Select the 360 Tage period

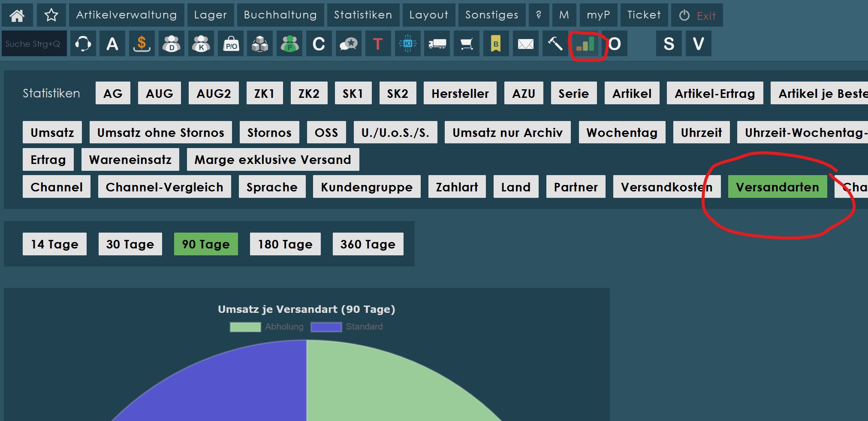(x=368, y=244)
